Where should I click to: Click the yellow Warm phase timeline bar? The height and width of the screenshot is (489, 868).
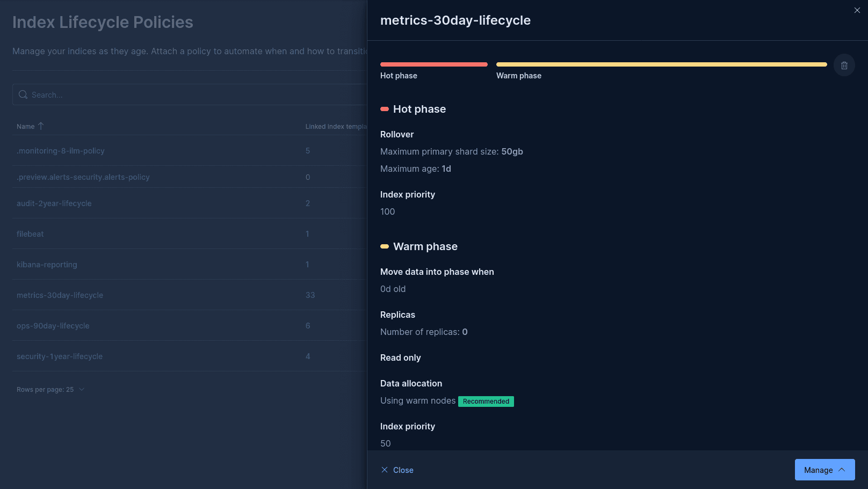click(662, 64)
